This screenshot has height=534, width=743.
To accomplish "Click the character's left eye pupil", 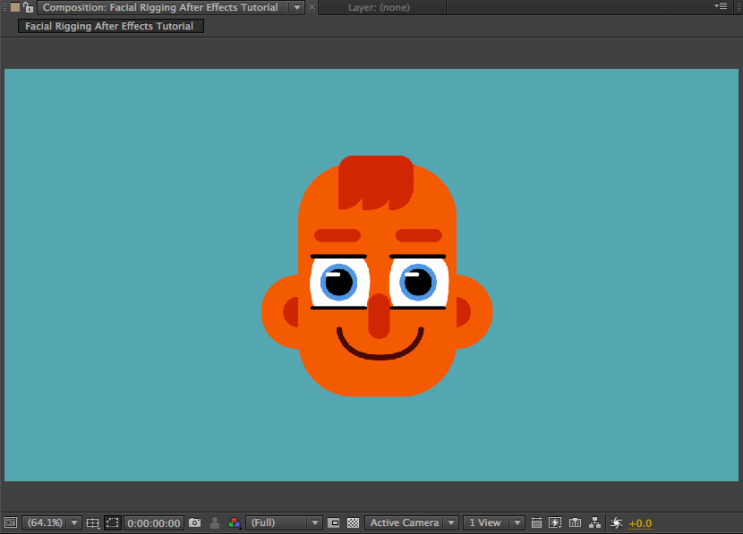I will [339, 283].
